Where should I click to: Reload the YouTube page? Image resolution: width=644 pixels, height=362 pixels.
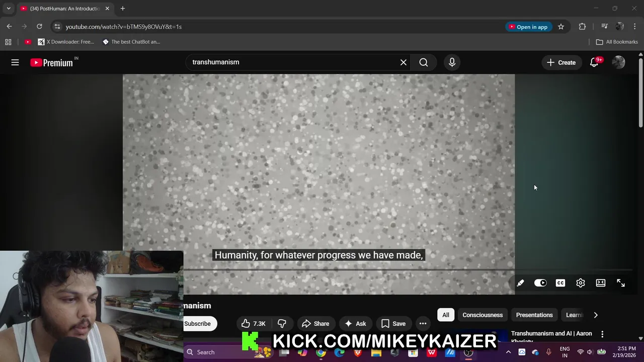coord(39,27)
